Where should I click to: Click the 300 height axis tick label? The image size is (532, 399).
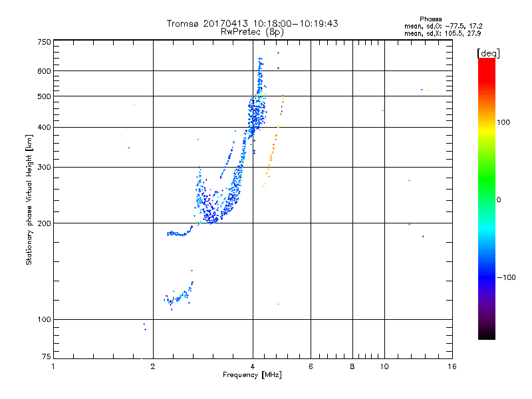tap(44, 167)
